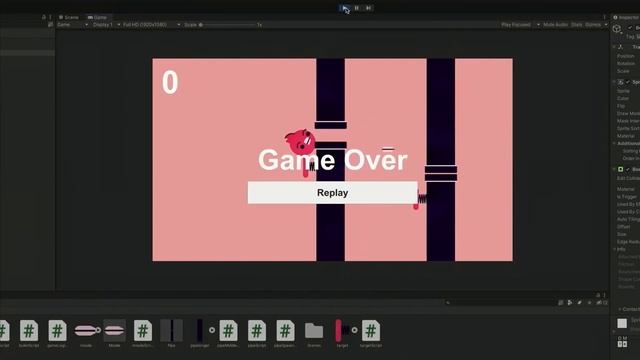Click the white sprite preview swatch
The height and width of the screenshot is (360, 640).
click(x=622, y=323)
